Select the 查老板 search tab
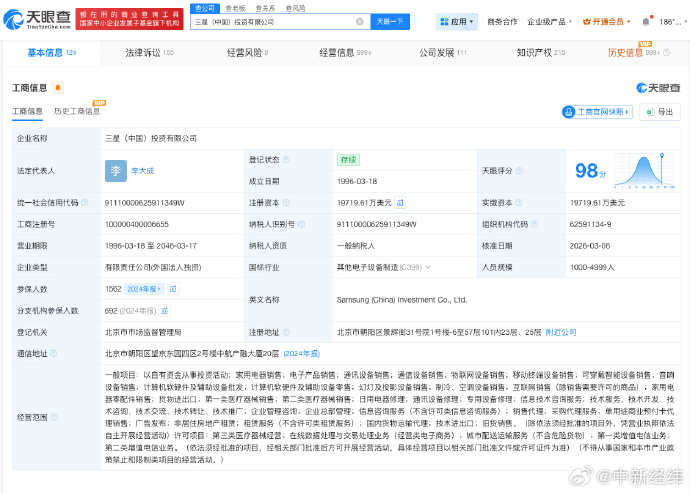This screenshot has width=690, height=493. [x=235, y=8]
